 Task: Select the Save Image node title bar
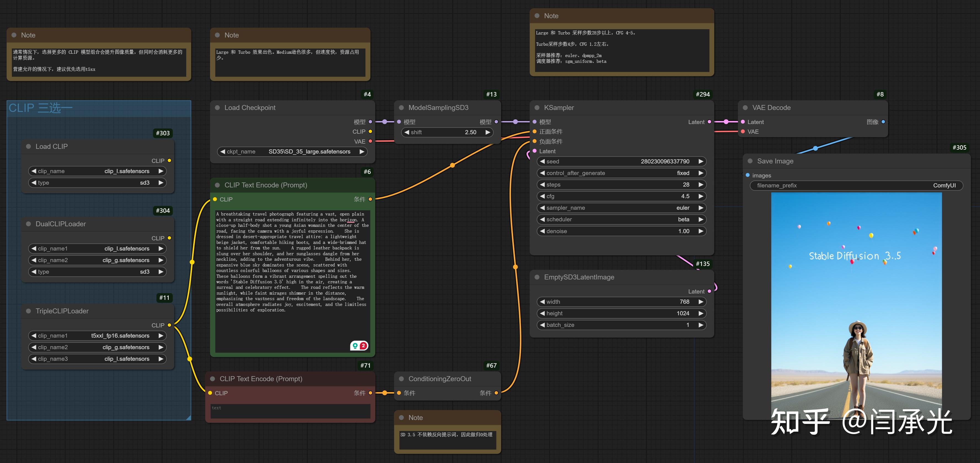[x=837, y=161]
